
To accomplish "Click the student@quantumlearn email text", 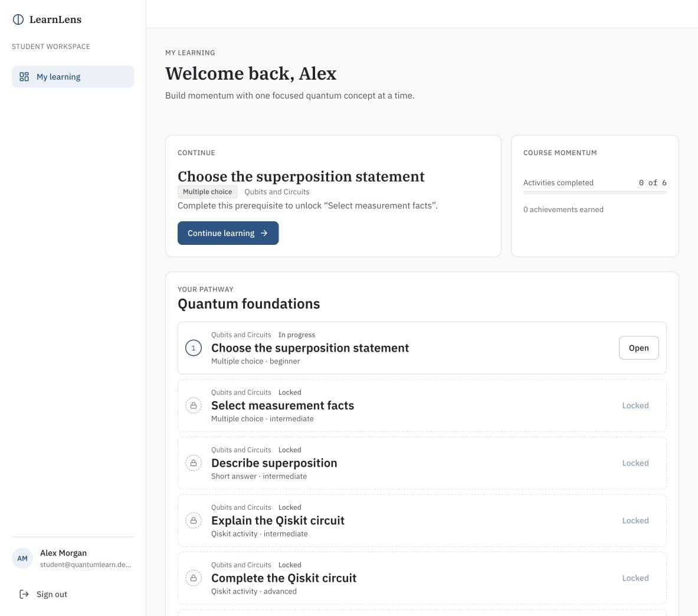I will coord(86,564).
